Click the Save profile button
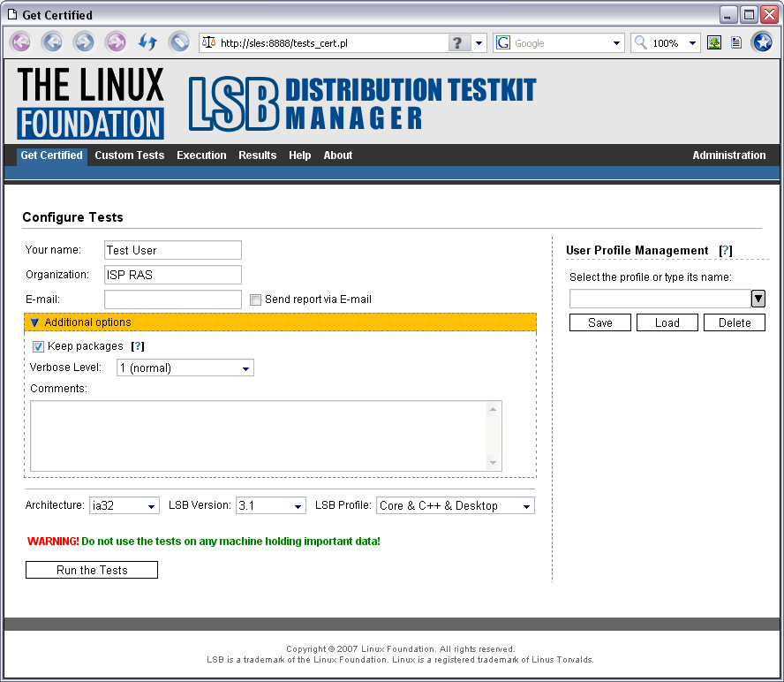This screenshot has height=682, width=784. [x=600, y=322]
